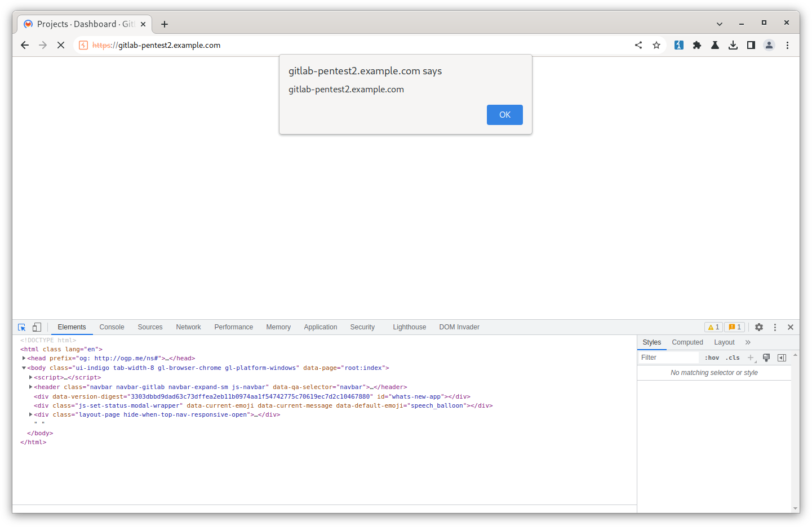This screenshot has width=812, height=527.
Task: Click the forward navigation arrow
Action: pos(43,45)
